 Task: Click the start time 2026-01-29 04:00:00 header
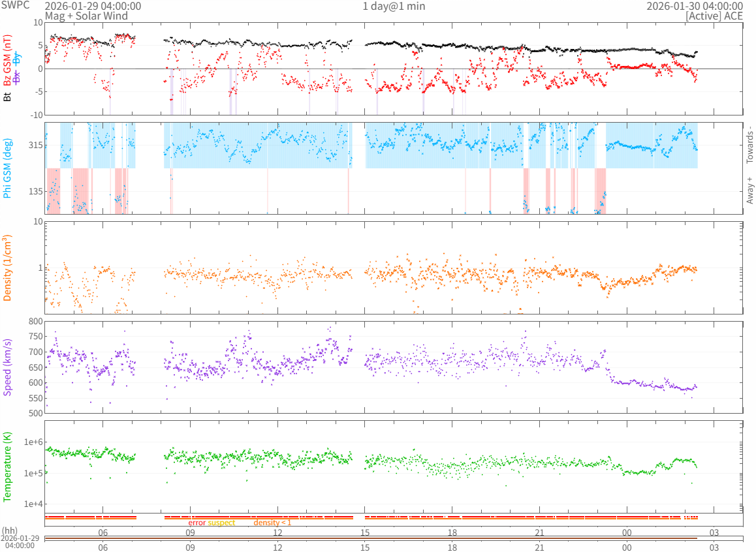[93, 6]
